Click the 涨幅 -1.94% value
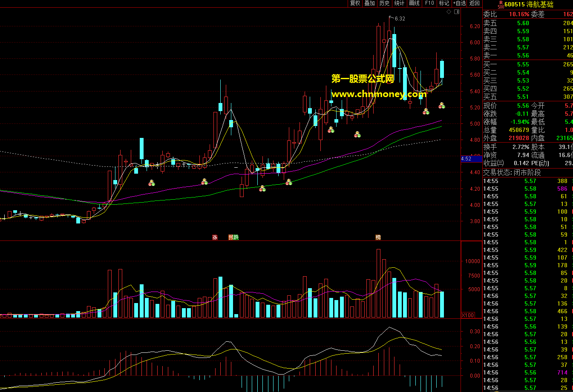573x392 pixels. click(x=519, y=122)
